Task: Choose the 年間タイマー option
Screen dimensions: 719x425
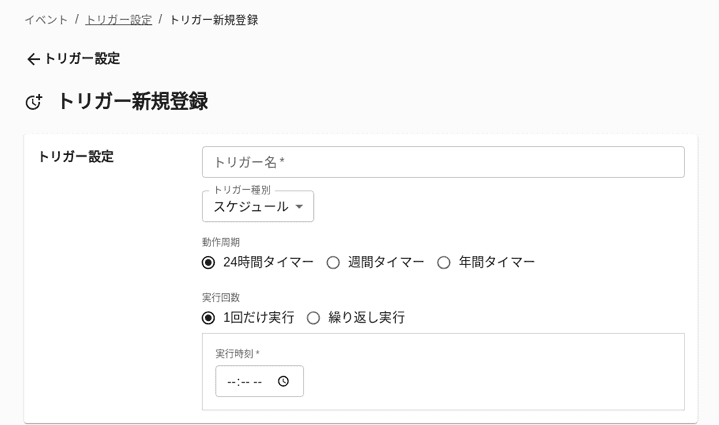Action: point(444,262)
